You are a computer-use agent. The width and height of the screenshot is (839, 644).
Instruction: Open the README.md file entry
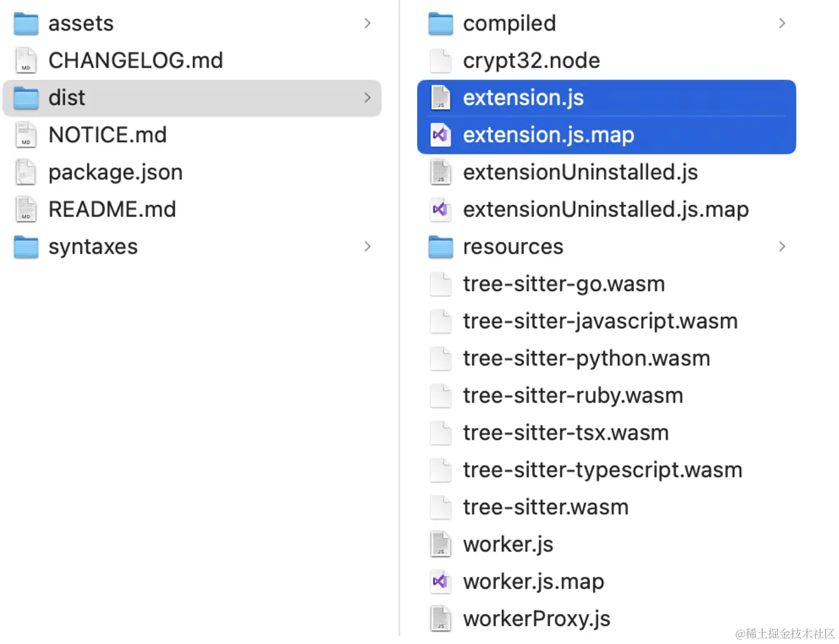tap(112, 209)
